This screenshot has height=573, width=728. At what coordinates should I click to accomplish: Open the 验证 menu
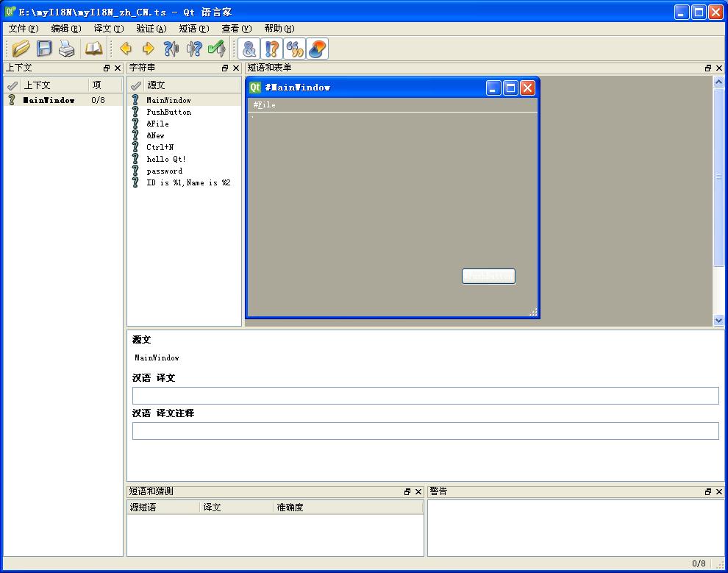(151, 29)
